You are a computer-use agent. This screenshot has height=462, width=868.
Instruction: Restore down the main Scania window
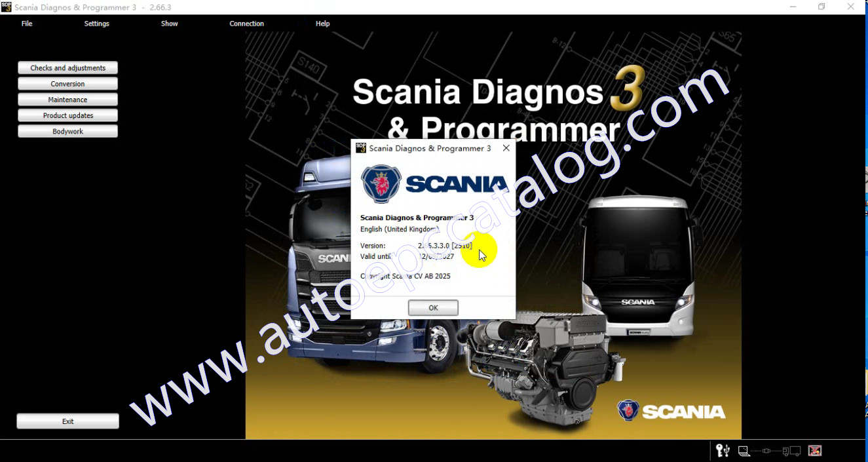click(x=821, y=7)
